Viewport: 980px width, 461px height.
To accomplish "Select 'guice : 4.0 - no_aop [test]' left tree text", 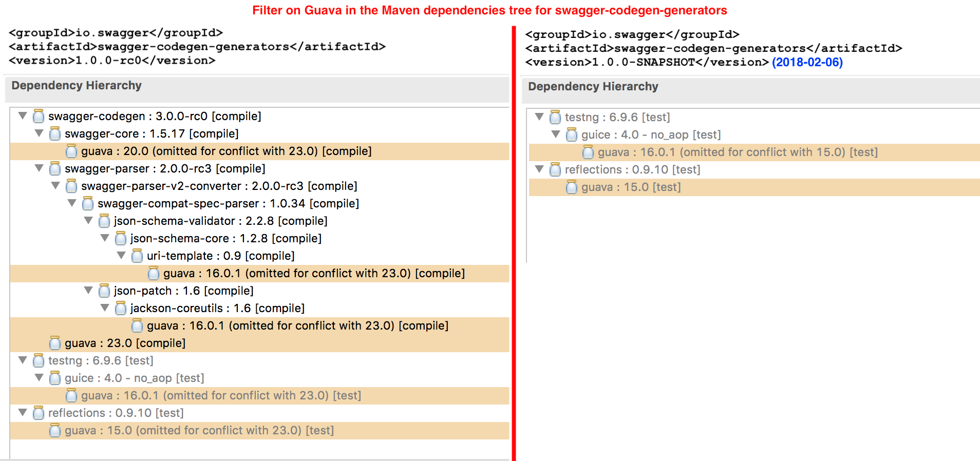I will [135, 378].
